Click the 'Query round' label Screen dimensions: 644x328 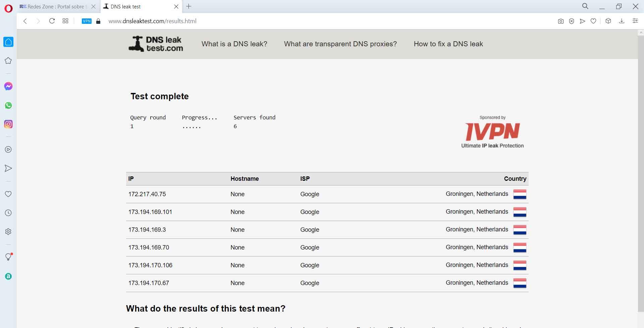coord(148,117)
